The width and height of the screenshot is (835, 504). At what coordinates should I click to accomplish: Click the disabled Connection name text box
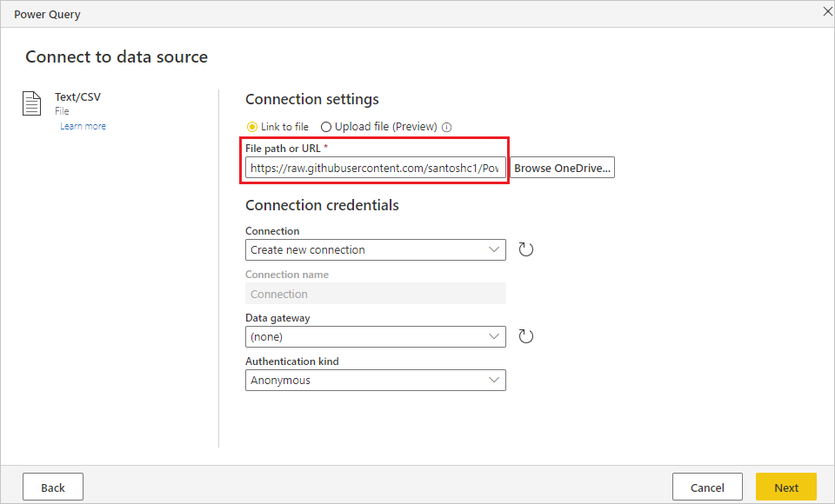(376, 294)
